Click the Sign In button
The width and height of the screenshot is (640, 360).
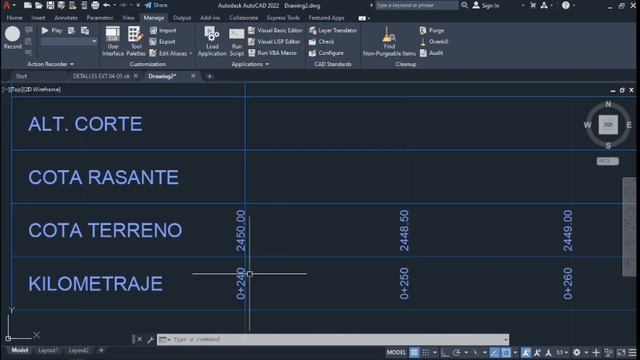(x=486, y=5)
